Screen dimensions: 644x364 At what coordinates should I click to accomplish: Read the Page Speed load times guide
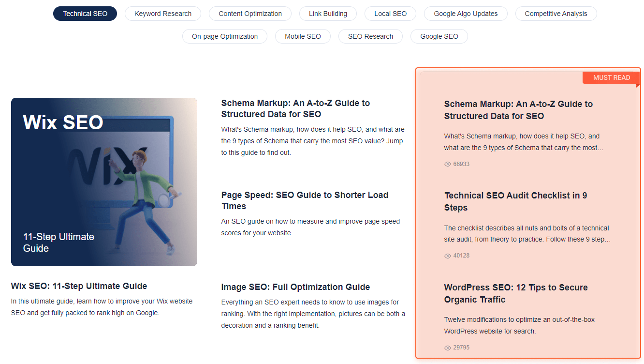pos(305,200)
